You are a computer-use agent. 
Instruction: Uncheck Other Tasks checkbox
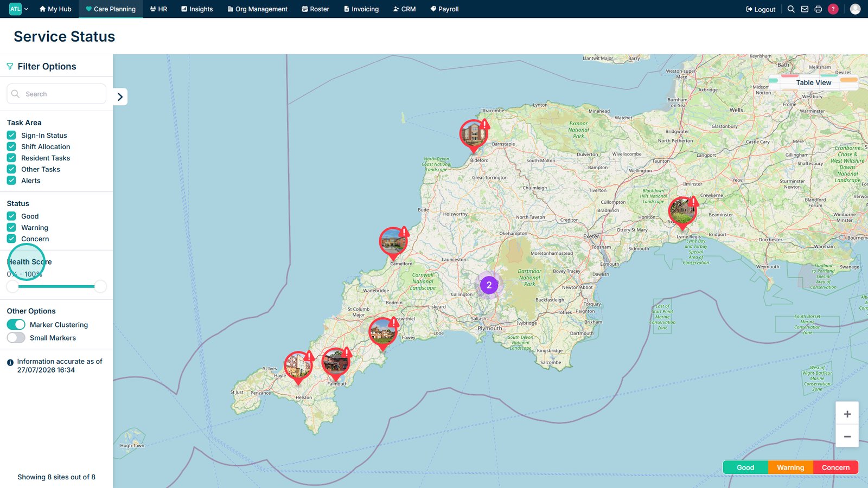click(11, 169)
